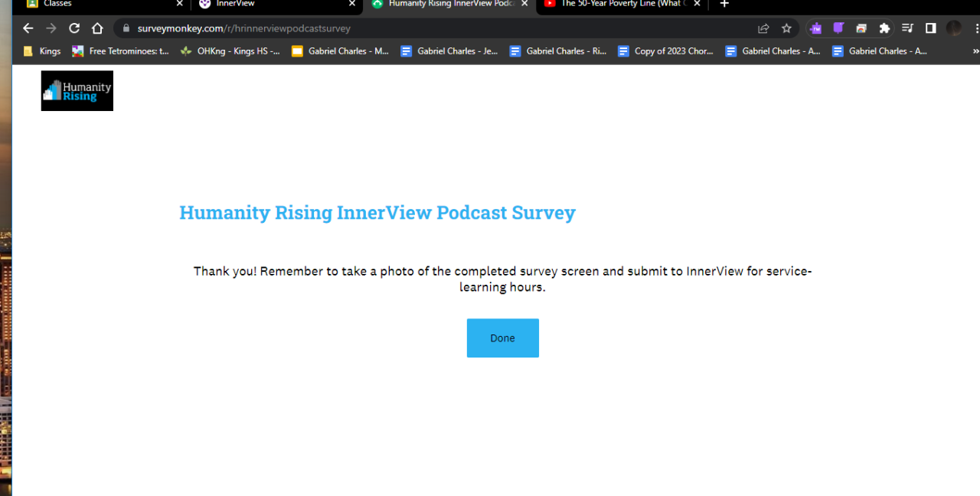Open the OHKng - Kings HS bookmark
The image size is (980, 496).
coord(230,51)
